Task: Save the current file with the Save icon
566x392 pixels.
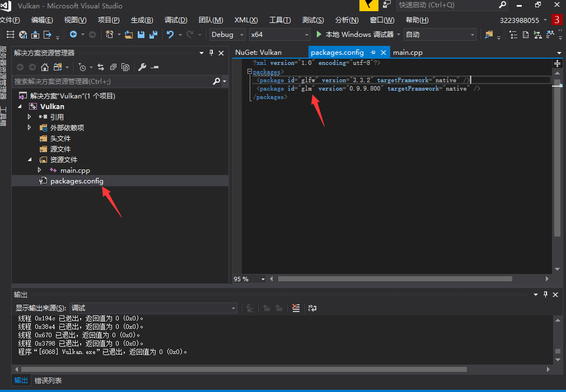Action: pyautogui.click(x=141, y=34)
